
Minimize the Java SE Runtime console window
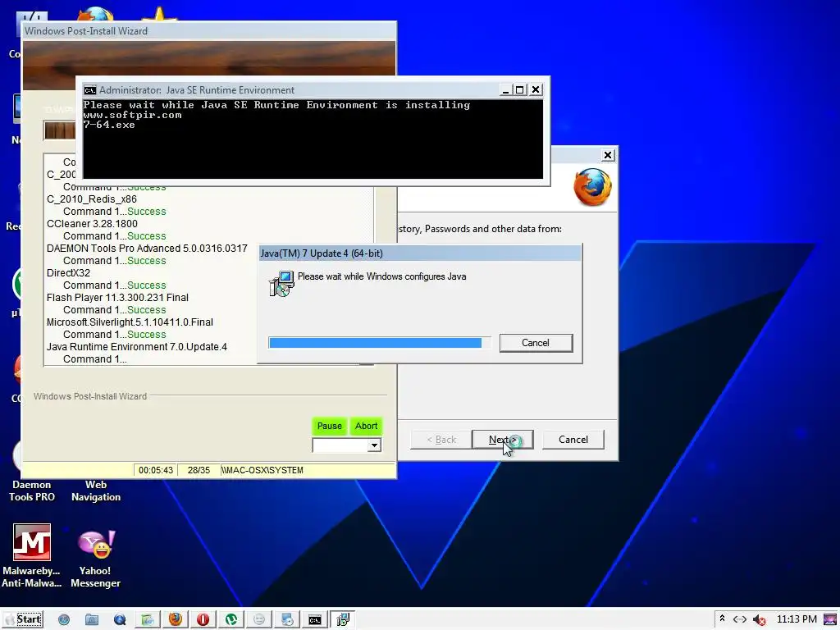[x=505, y=90]
